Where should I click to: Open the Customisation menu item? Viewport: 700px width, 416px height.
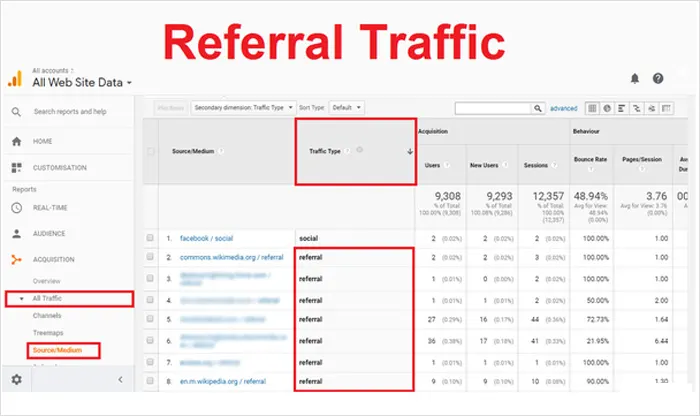coord(60,168)
